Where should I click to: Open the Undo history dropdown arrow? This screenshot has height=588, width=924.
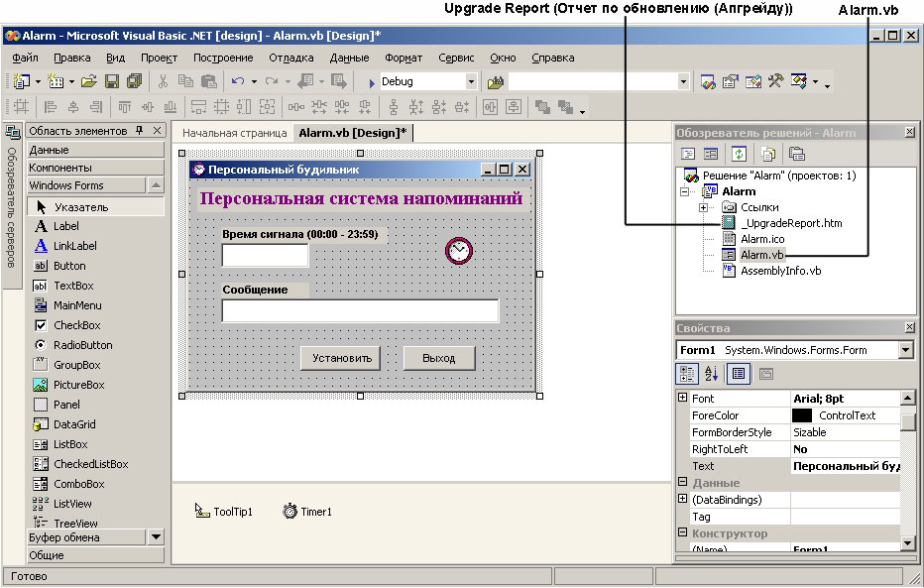[254, 82]
